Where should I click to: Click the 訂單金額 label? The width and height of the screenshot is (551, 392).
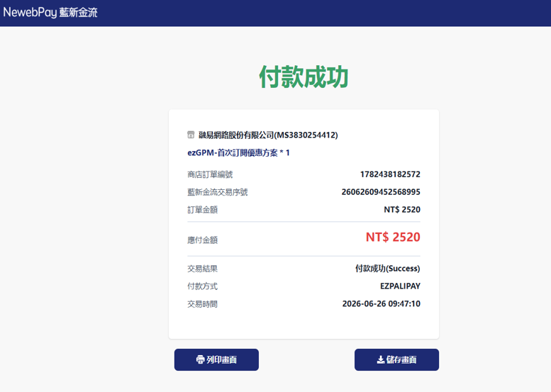point(202,210)
